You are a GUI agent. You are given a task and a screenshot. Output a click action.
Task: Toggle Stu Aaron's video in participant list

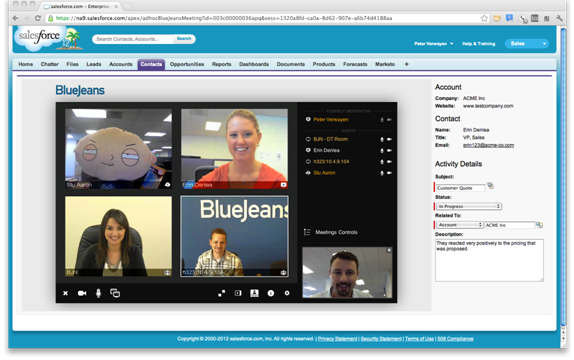[x=389, y=173]
